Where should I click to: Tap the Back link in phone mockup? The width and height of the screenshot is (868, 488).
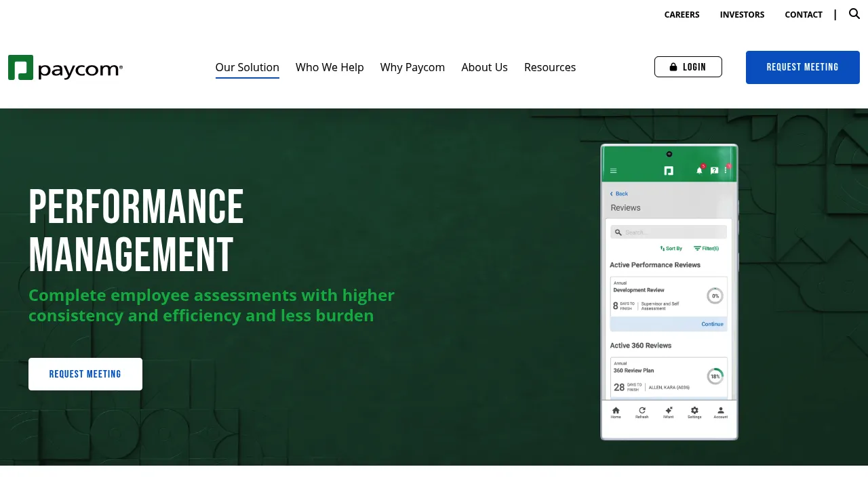coord(619,194)
